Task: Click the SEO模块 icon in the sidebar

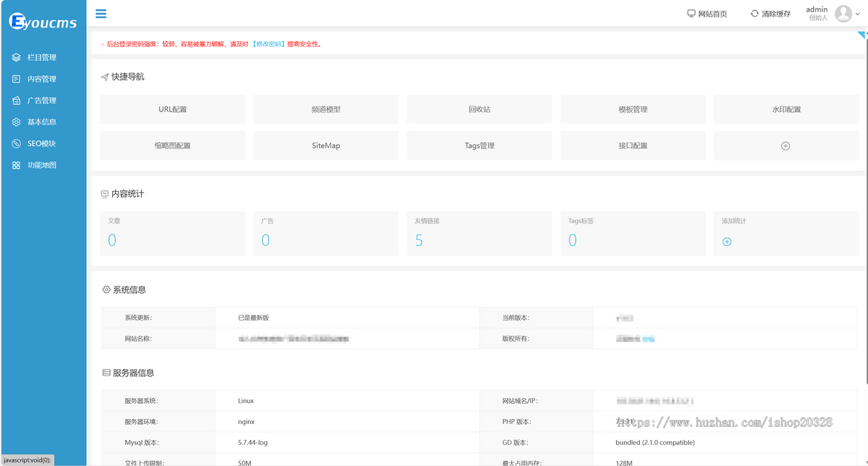Action: [16, 144]
